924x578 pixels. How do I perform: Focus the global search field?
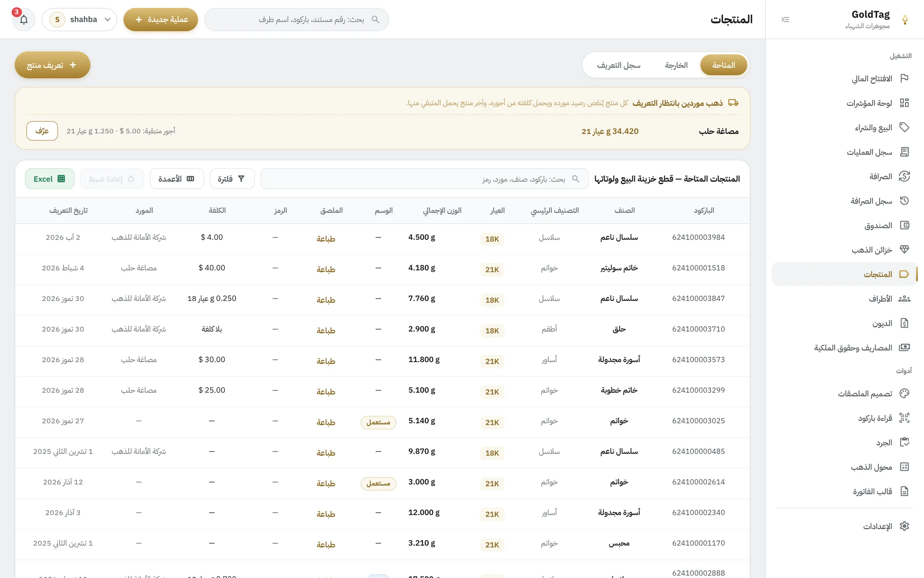click(x=297, y=20)
